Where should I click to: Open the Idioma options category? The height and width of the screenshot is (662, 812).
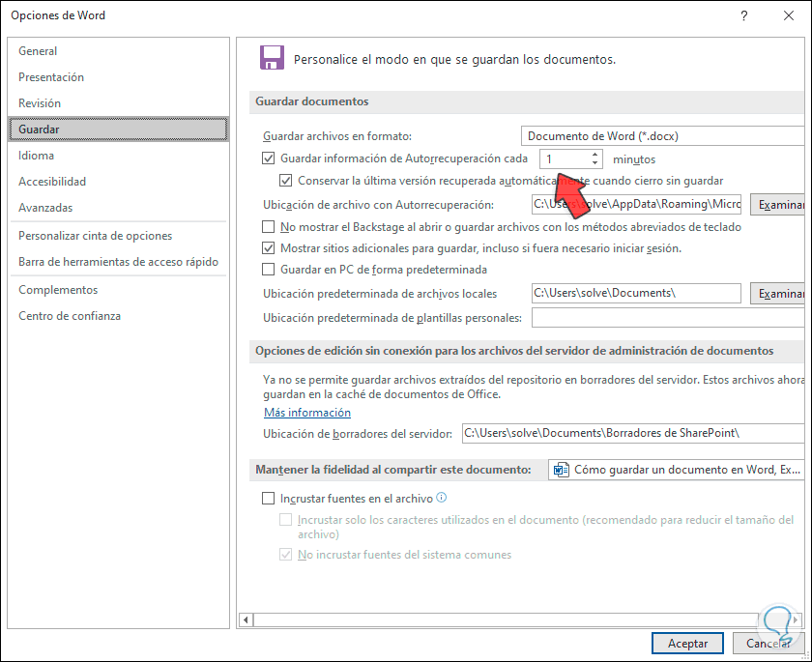pos(119,156)
